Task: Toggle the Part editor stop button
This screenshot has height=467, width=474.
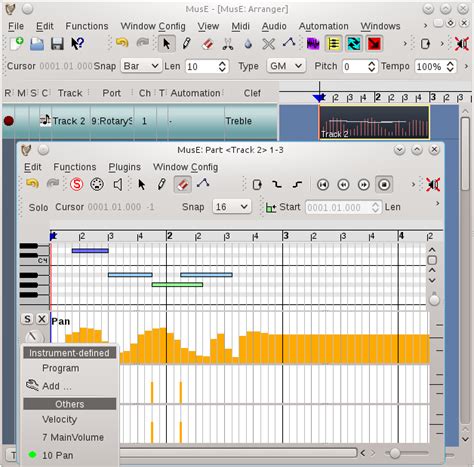Action: 384,184
